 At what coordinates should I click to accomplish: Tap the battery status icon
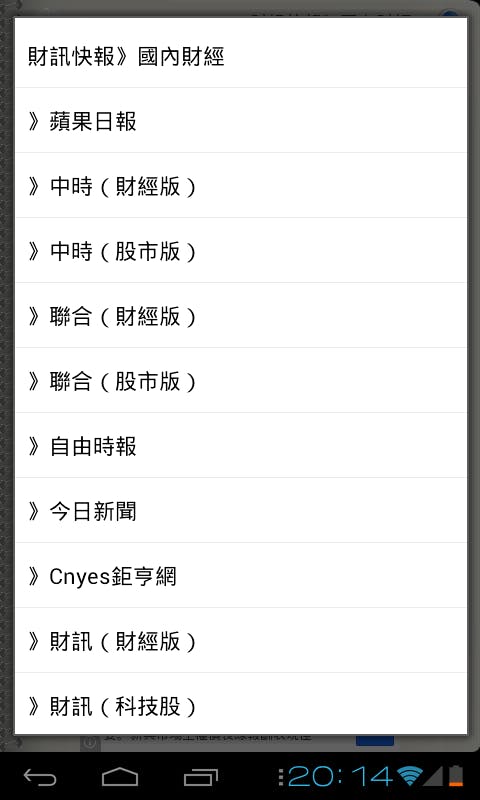pyautogui.click(x=456, y=776)
